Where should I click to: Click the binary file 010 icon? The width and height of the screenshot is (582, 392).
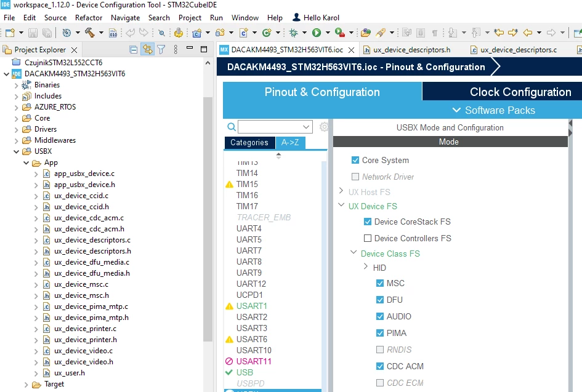113,33
